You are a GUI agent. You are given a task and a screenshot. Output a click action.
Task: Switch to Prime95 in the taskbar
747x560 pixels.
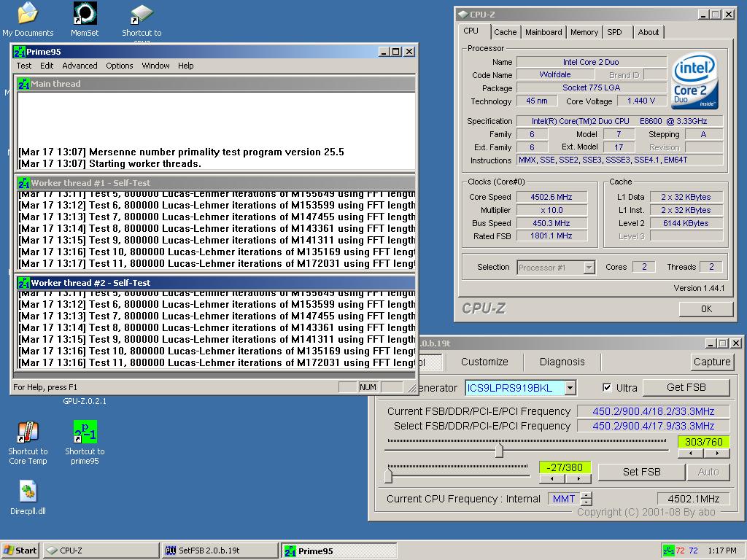point(338,551)
